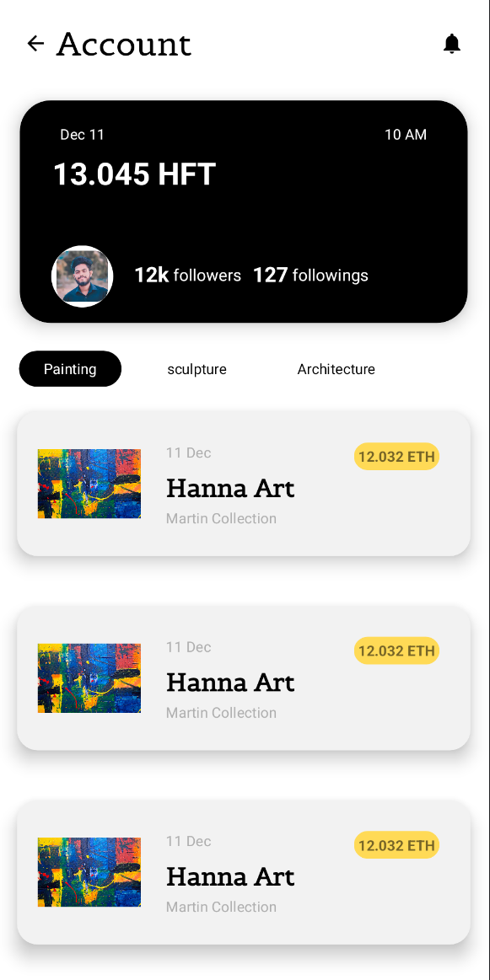Open notifications via the bell icon
Image resolution: width=490 pixels, height=980 pixels.
pos(452,43)
